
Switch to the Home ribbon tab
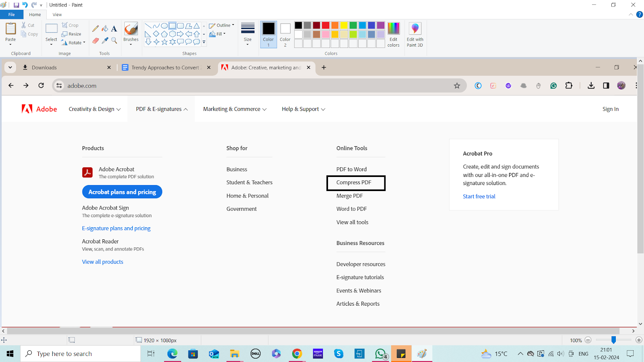click(35, 14)
